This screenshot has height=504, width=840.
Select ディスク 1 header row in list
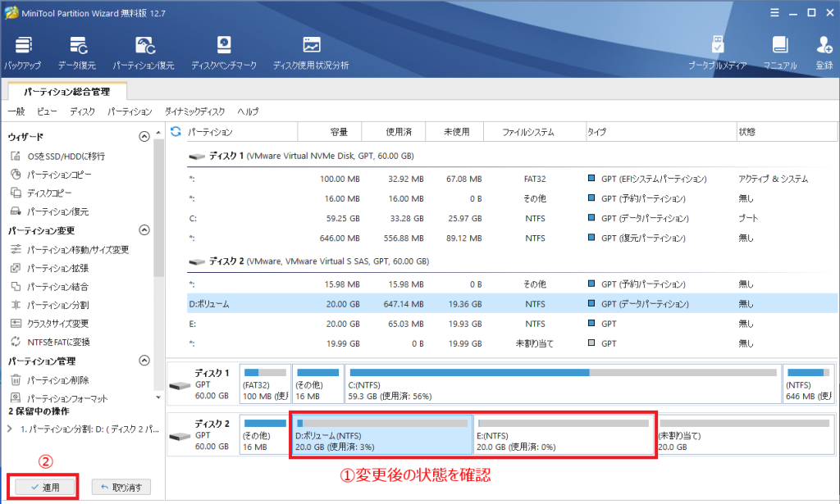512,156
